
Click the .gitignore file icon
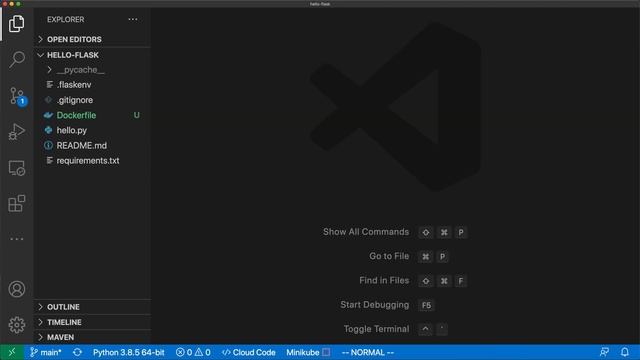pyautogui.click(x=48, y=100)
